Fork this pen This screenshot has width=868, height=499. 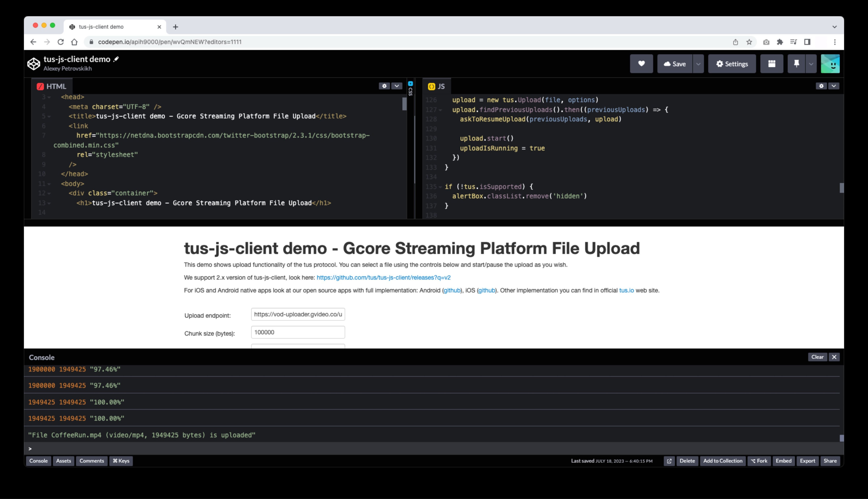(759, 461)
